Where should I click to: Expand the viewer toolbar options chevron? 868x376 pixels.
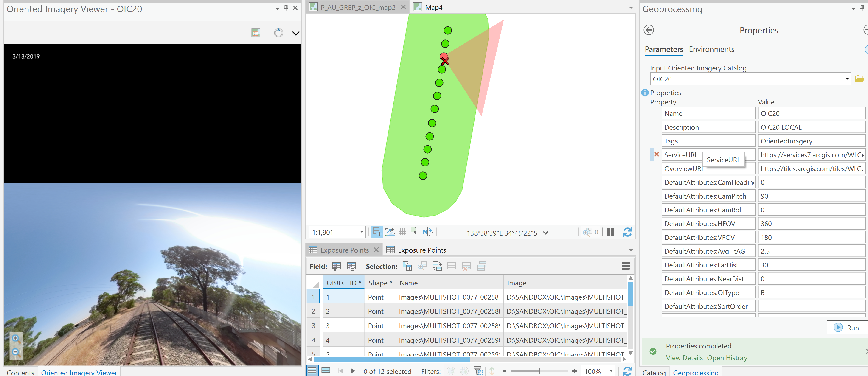click(x=295, y=33)
